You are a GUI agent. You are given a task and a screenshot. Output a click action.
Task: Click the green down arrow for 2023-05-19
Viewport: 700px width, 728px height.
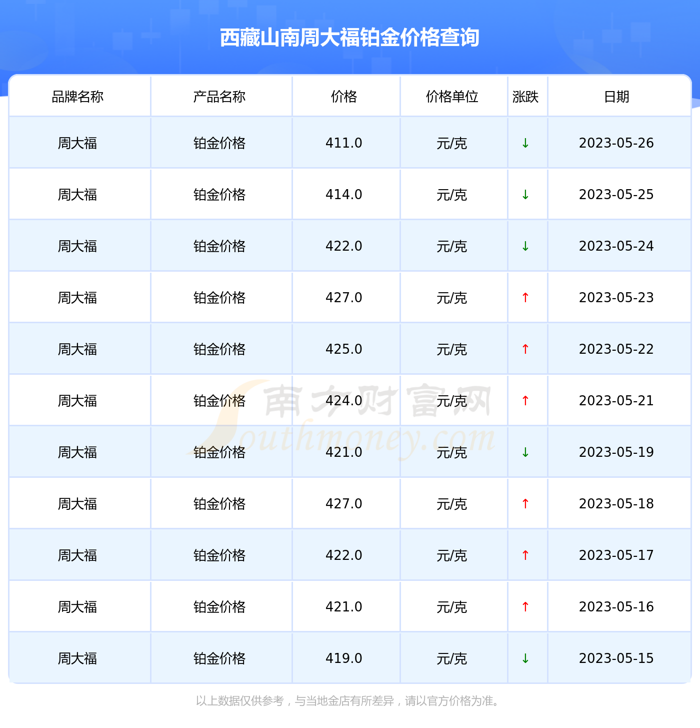[x=525, y=452]
